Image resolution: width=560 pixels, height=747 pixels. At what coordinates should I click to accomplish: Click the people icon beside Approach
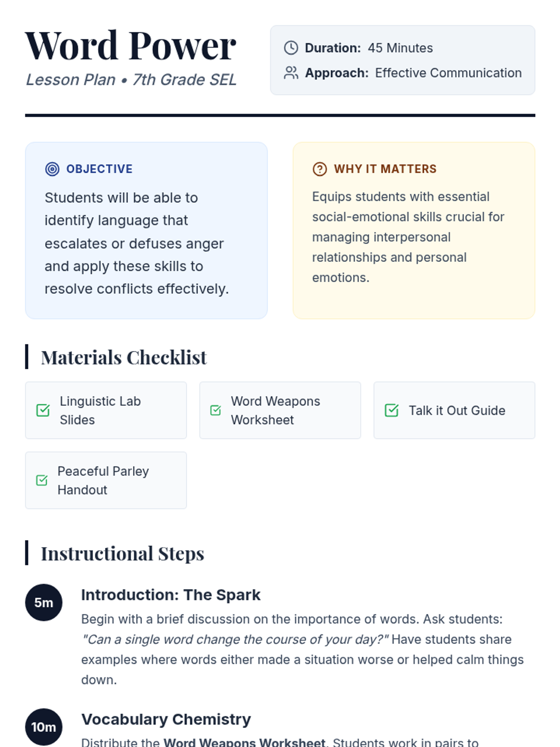pyautogui.click(x=291, y=73)
